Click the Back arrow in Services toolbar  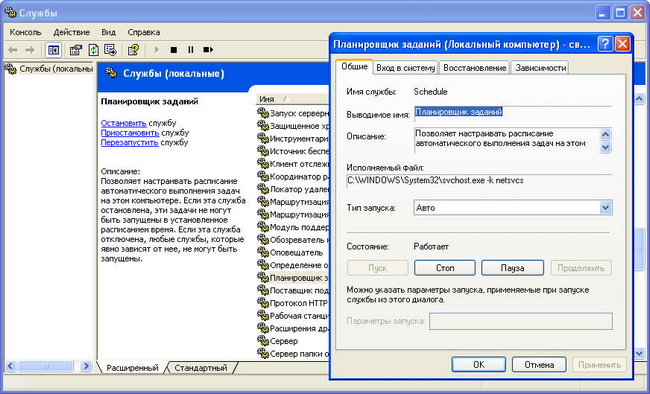coord(13,50)
